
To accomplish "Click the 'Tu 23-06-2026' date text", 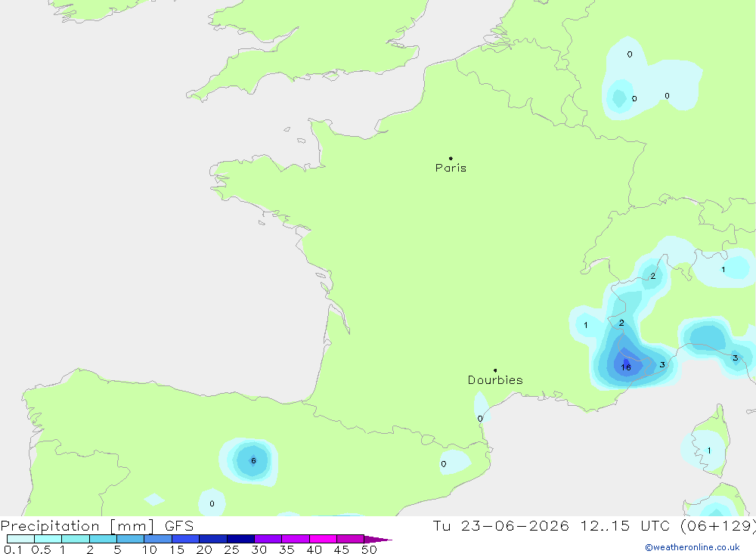I will [500, 526].
